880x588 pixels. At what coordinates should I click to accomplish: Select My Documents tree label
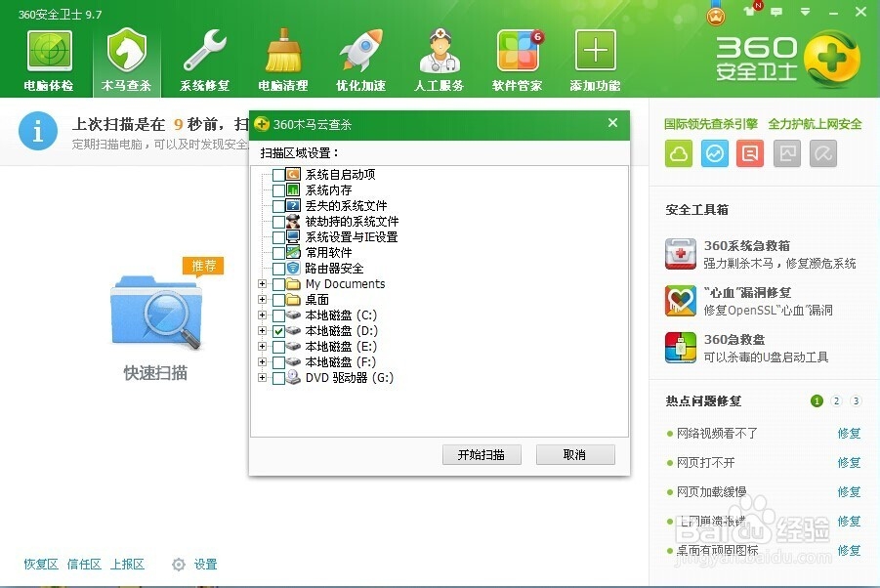[x=345, y=284]
